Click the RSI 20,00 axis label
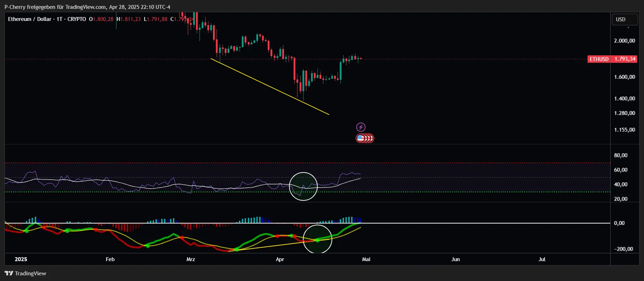This screenshot has height=281, width=644. [621, 199]
